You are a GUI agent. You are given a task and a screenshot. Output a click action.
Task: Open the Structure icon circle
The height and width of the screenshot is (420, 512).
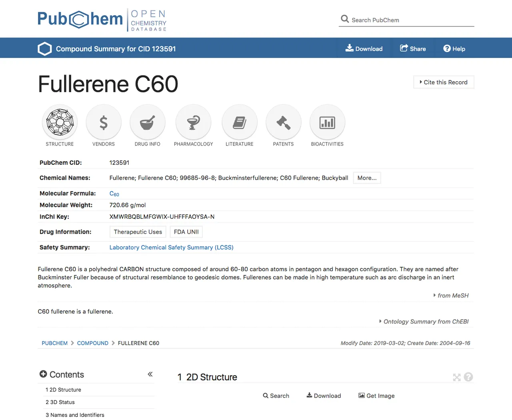pos(60,122)
